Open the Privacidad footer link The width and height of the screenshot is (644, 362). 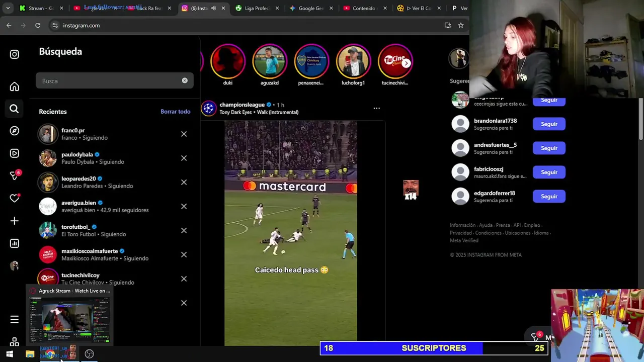461,233
